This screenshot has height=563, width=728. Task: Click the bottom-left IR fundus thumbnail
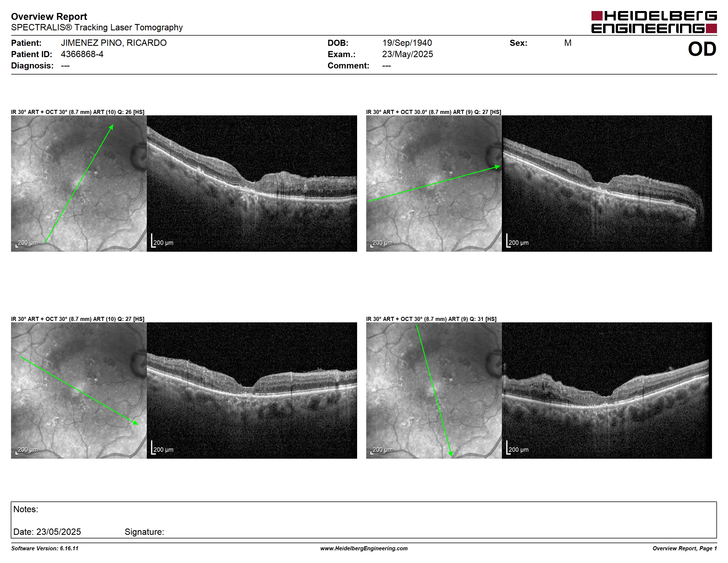pyautogui.click(x=79, y=390)
